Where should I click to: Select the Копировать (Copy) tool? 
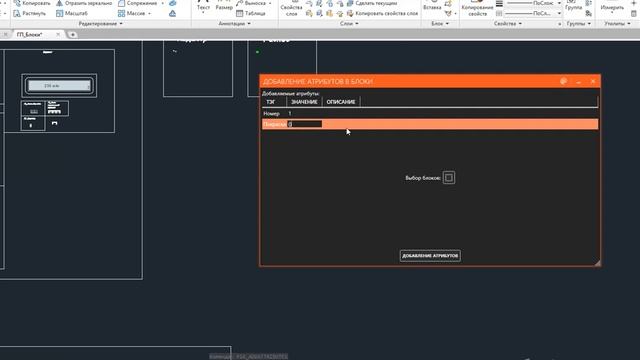coord(32,3)
